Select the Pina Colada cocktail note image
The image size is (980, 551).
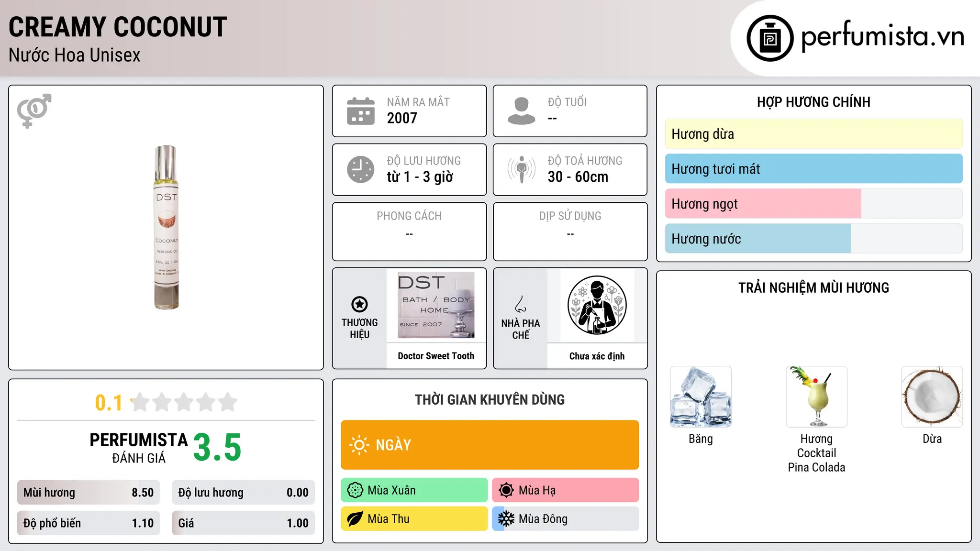point(816,397)
